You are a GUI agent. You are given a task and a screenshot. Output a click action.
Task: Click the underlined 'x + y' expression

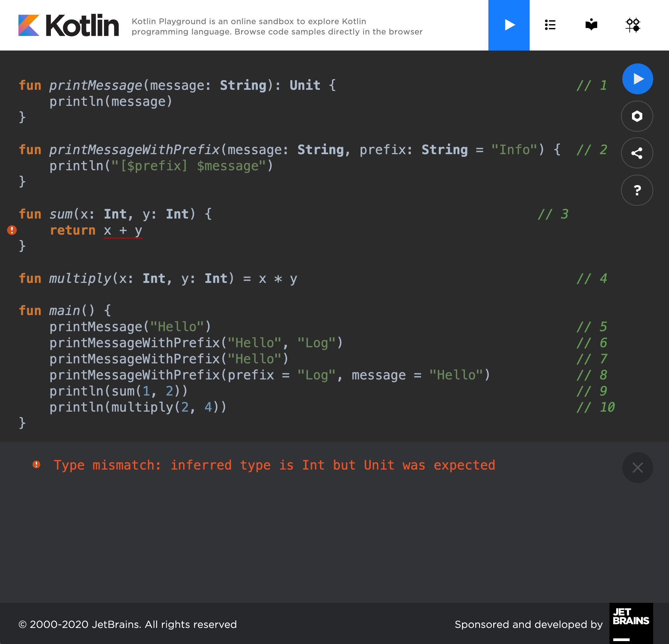[x=123, y=231]
